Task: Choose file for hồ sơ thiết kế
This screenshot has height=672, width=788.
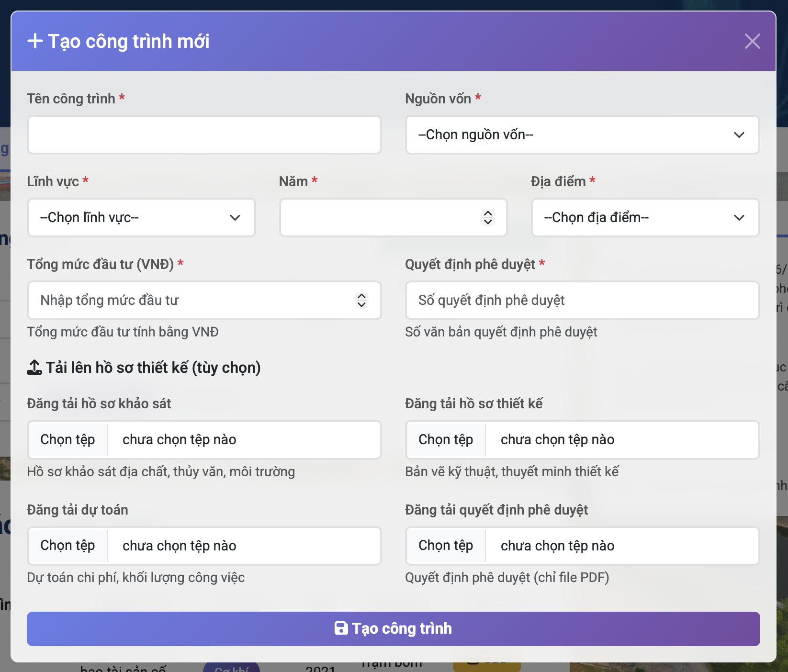Action: (446, 440)
